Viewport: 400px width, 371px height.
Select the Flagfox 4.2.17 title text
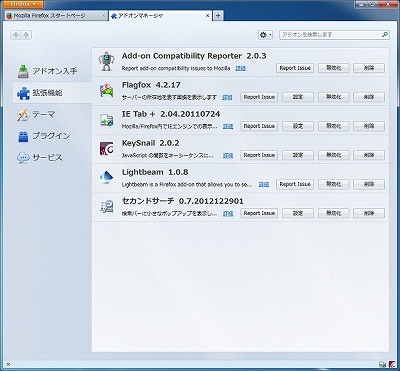click(151, 85)
